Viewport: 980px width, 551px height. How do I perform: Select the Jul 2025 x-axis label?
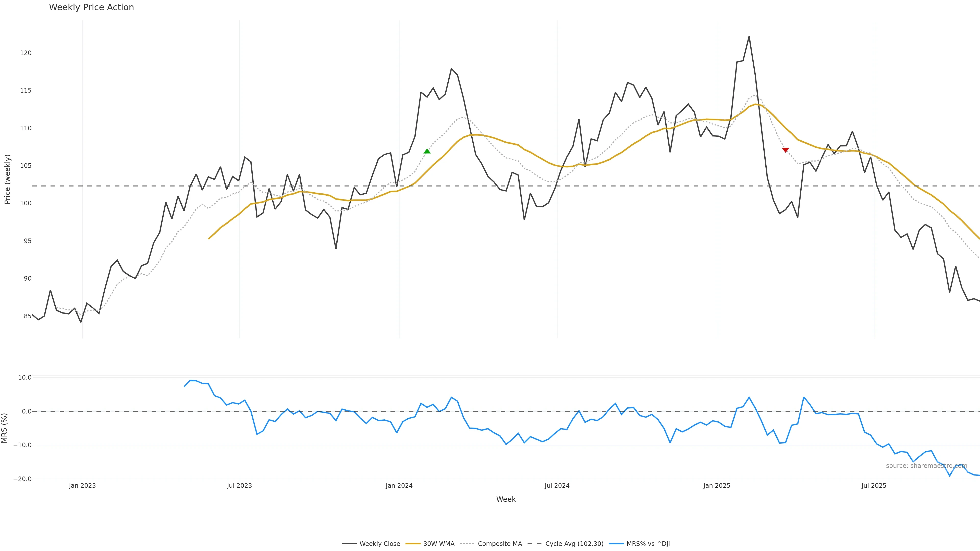(x=874, y=486)
